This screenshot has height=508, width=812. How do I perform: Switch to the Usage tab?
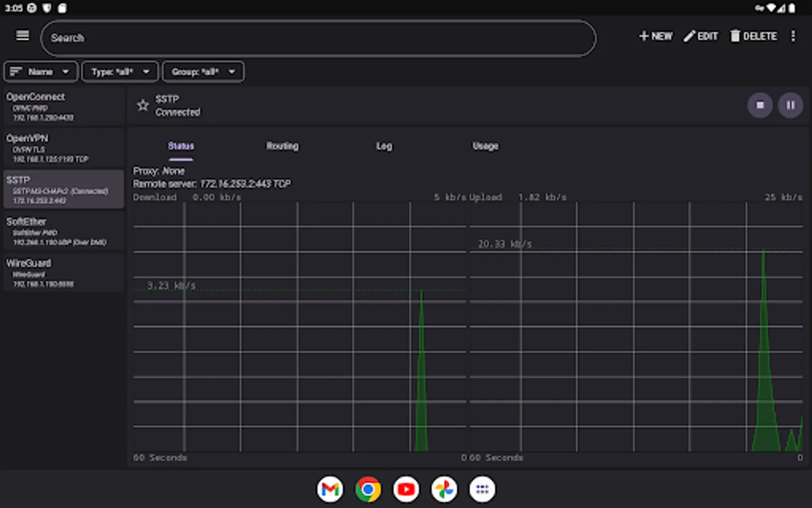click(x=486, y=146)
